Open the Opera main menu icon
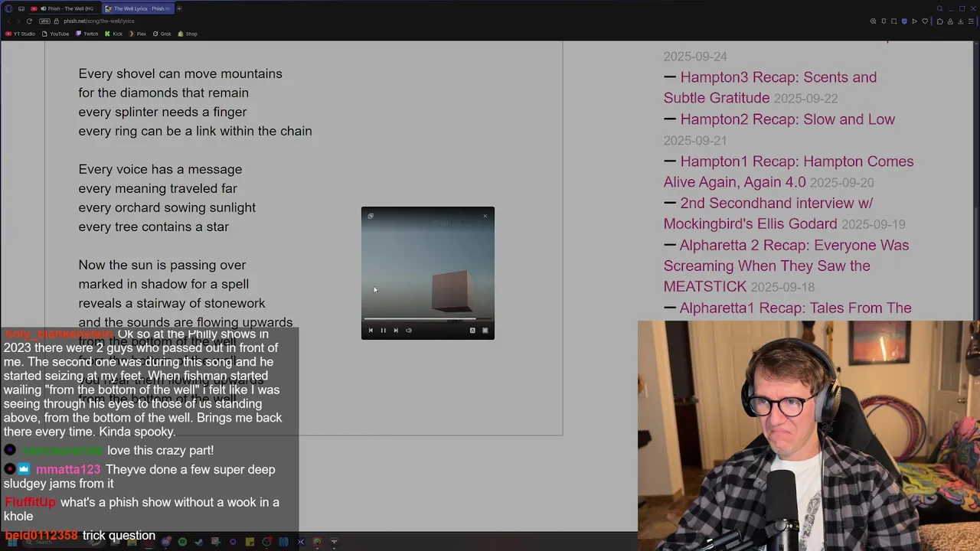The height and width of the screenshot is (551, 980). [8, 8]
